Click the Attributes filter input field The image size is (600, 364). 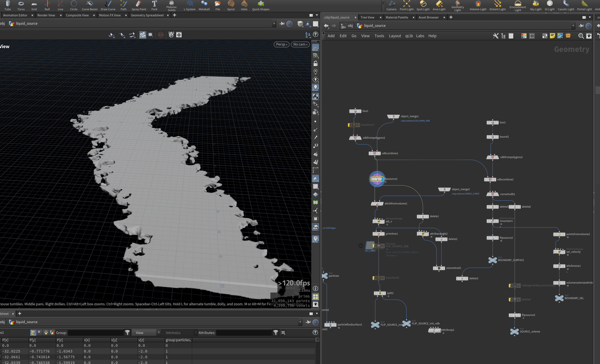(243, 333)
